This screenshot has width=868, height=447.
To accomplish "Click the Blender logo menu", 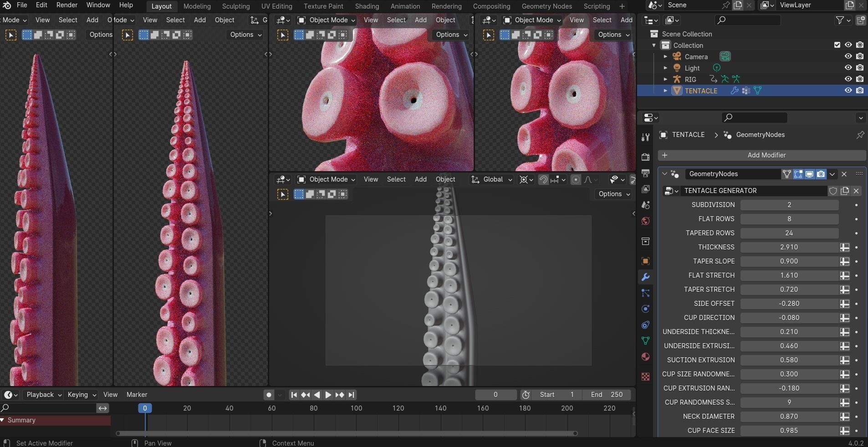I will pyautogui.click(x=7, y=5).
